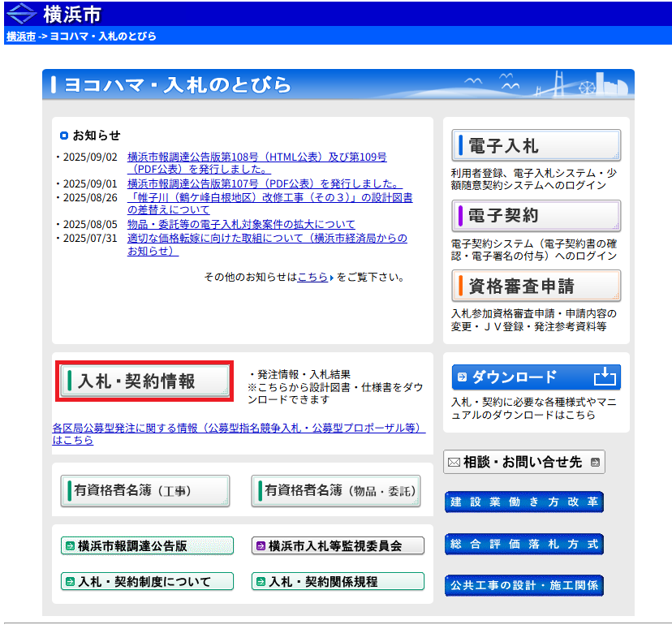Image resolution: width=672 pixels, height=629 pixels.
Task: Open 適切な価格転嫁に向けた取組について notice
Action: tap(267, 244)
